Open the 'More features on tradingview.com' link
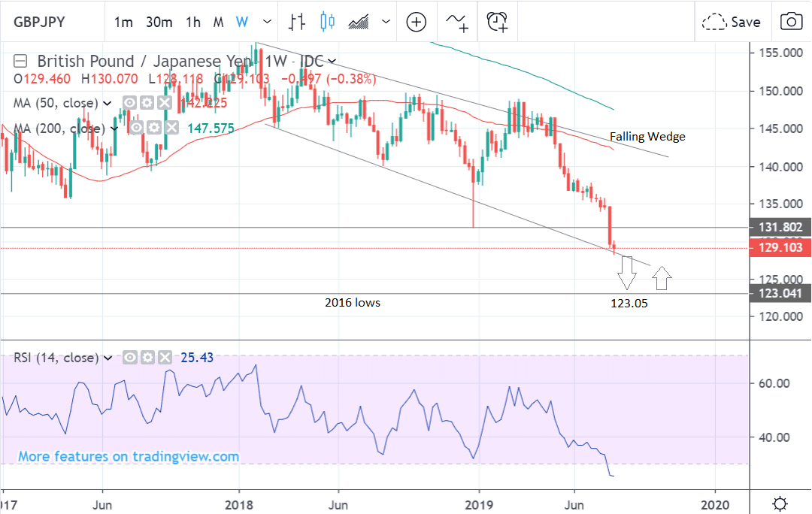812x514 pixels. [129, 456]
